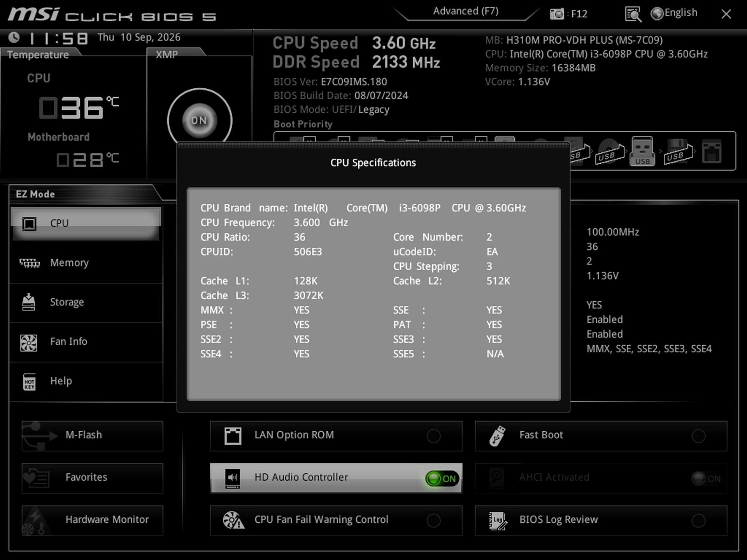Click the Fan Info fan icon
This screenshot has width=747, height=560.
(x=29, y=343)
